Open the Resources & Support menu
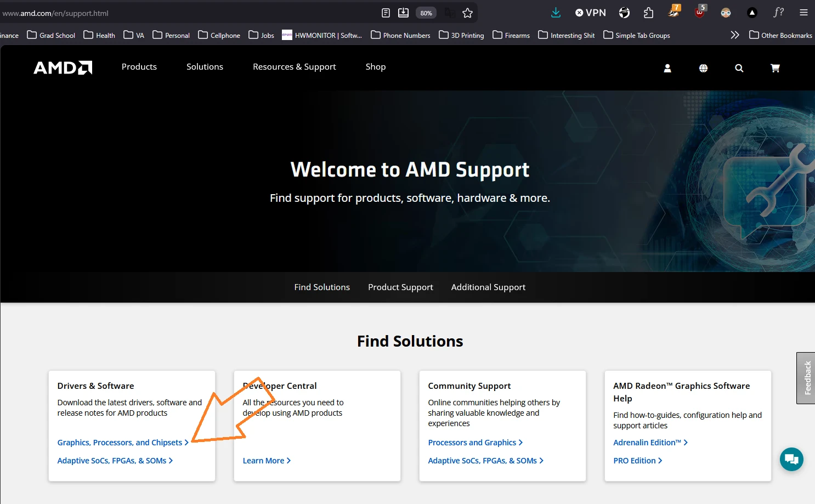 (295, 67)
